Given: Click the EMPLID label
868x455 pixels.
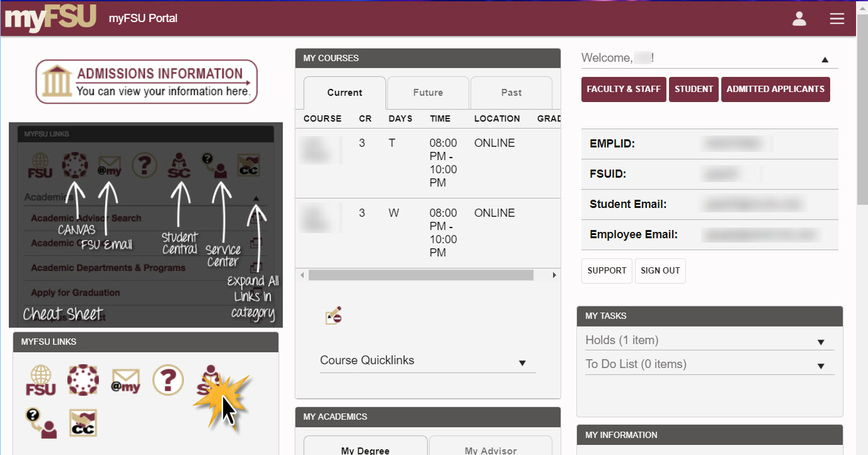Looking at the screenshot, I should click(x=612, y=144).
